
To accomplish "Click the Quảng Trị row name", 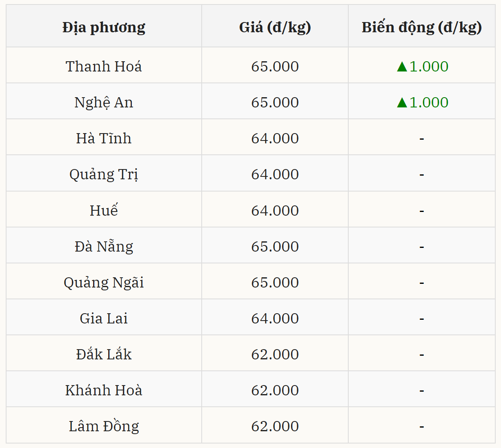I will [104, 174].
